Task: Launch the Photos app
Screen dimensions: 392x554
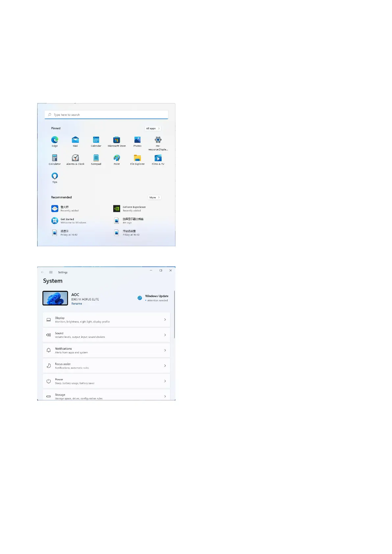Action: 137,140
